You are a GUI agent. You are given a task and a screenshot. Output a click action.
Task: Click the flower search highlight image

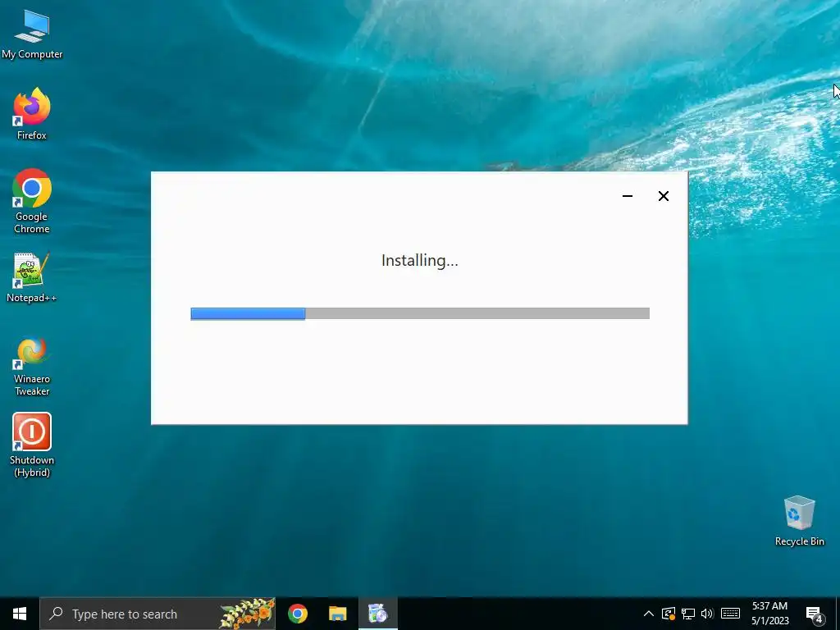tap(248, 614)
